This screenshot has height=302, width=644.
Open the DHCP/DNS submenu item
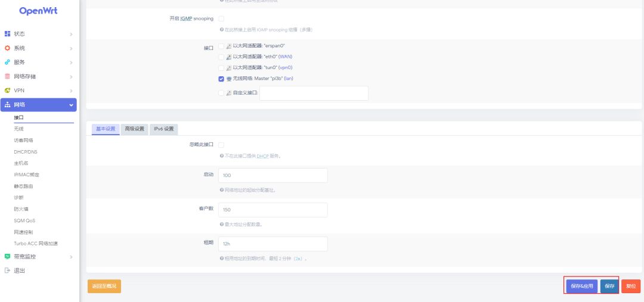(x=26, y=152)
